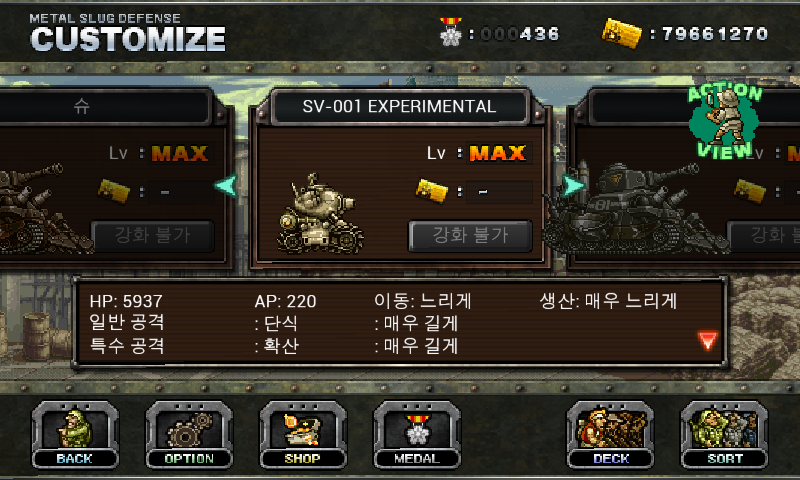
Task: Open the DECK icon
Action: coord(610,435)
